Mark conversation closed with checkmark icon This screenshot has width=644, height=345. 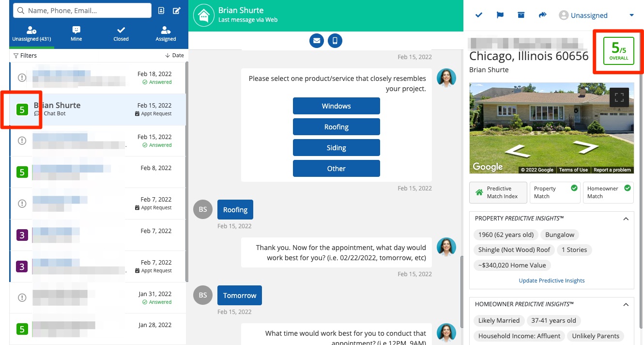479,15
